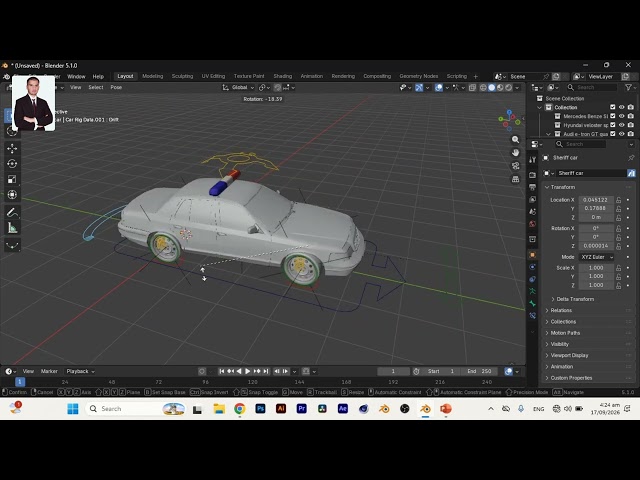Toggle auto keying record button in timeline
Image resolution: width=640 pixels, height=480 pixels.
click(x=202, y=371)
